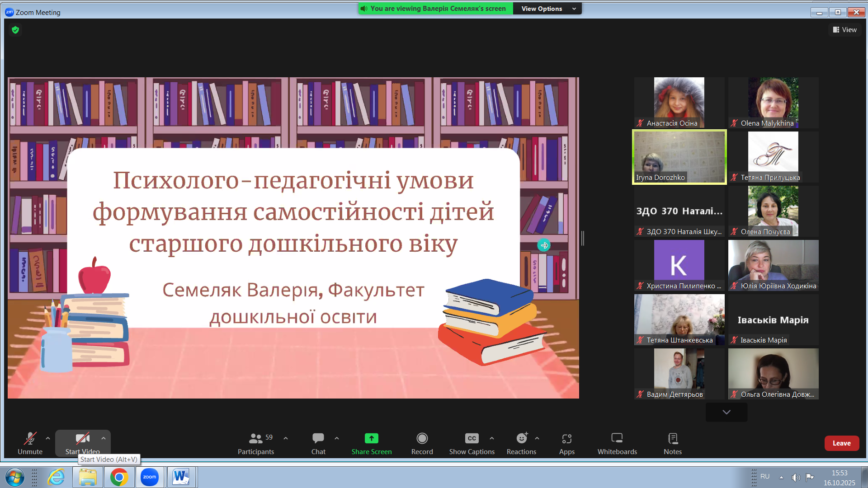Click the divider handle beside shared screen
The height and width of the screenshot is (488, 868).
(x=583, y=238)
